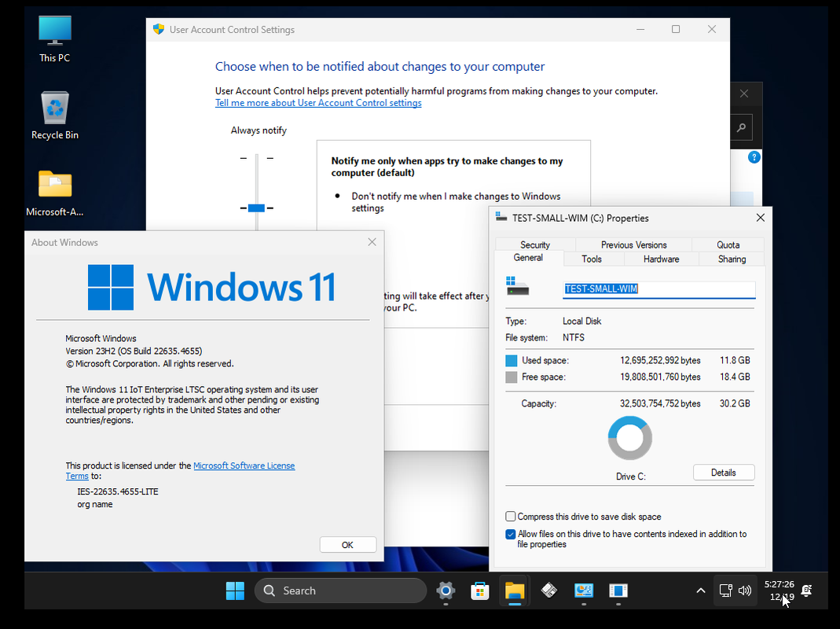Open the Microsoft-A... folder on desktop
This screenshot has width=840, height=629.
(x=55, y=193)
